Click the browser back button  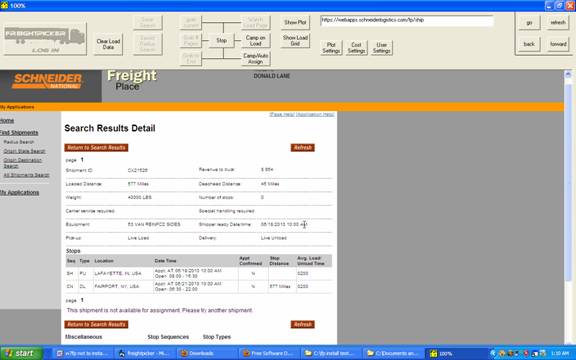[529, 44]
